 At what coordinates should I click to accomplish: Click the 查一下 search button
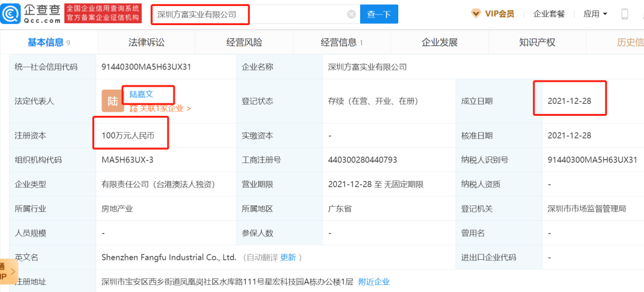coord(379,14)
